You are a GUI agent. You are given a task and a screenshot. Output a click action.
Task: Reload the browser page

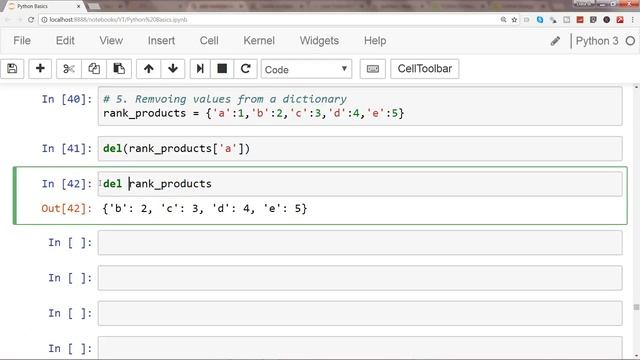31,20
